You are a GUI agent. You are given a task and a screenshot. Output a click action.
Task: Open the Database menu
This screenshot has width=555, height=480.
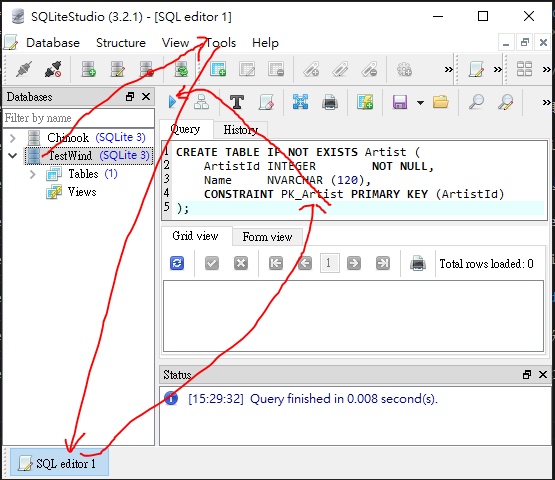[53, 43]
